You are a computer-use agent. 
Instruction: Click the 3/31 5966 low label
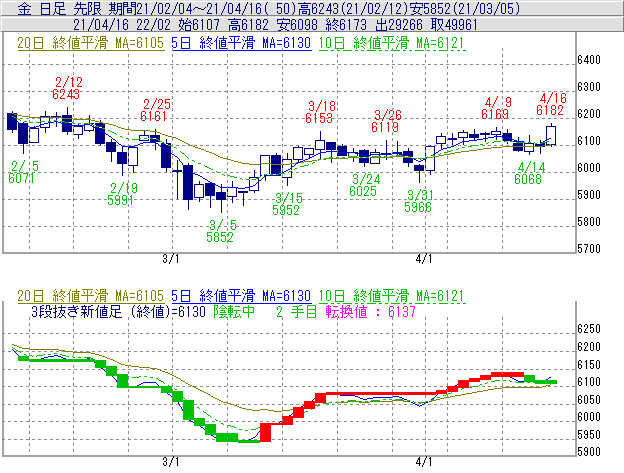coord(419,201)
